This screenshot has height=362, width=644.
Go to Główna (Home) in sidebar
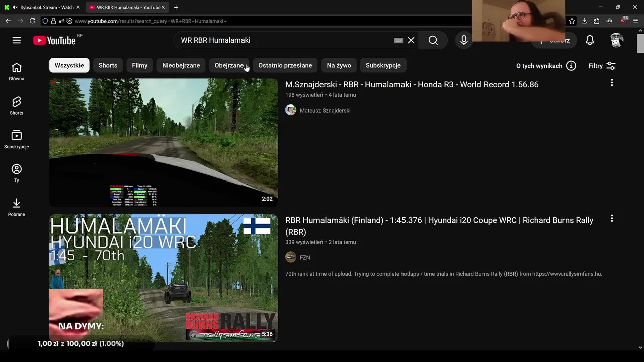point(17,72)
